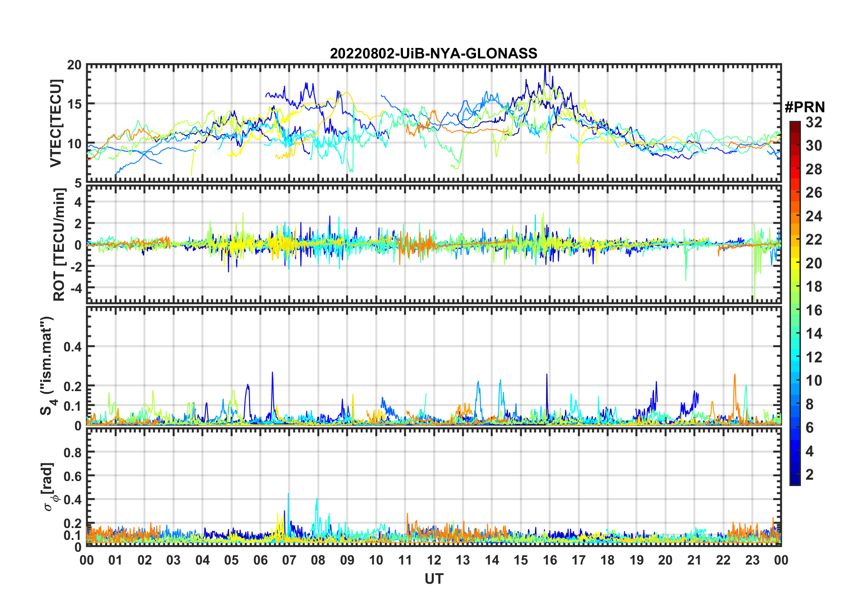Click VTEC axis tick value 15

[x=74, y=104]
